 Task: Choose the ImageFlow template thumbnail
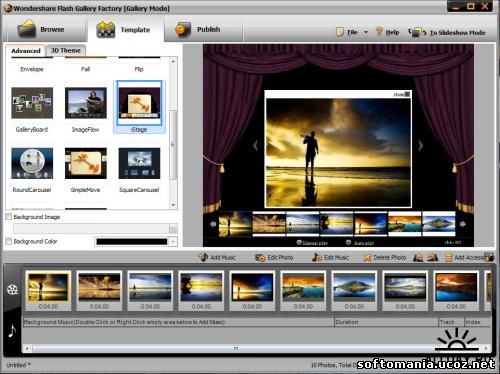pos(86,103)
